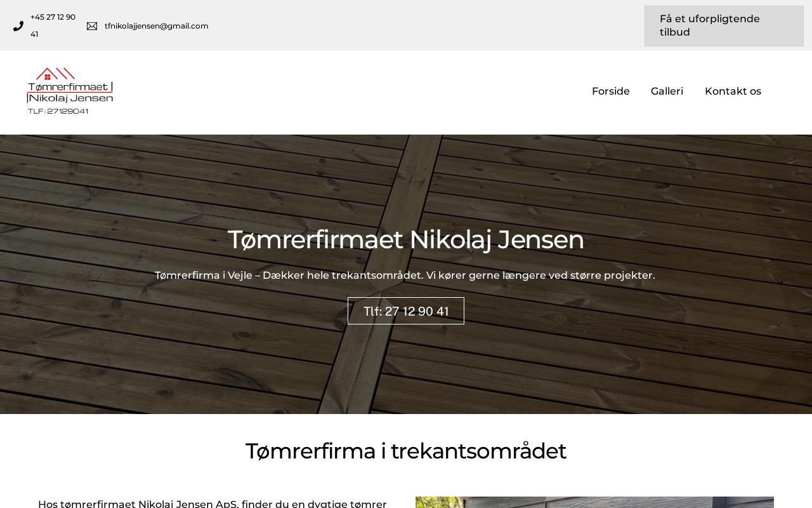
Task: Click the envelope email icon
Action: (92, 26)
